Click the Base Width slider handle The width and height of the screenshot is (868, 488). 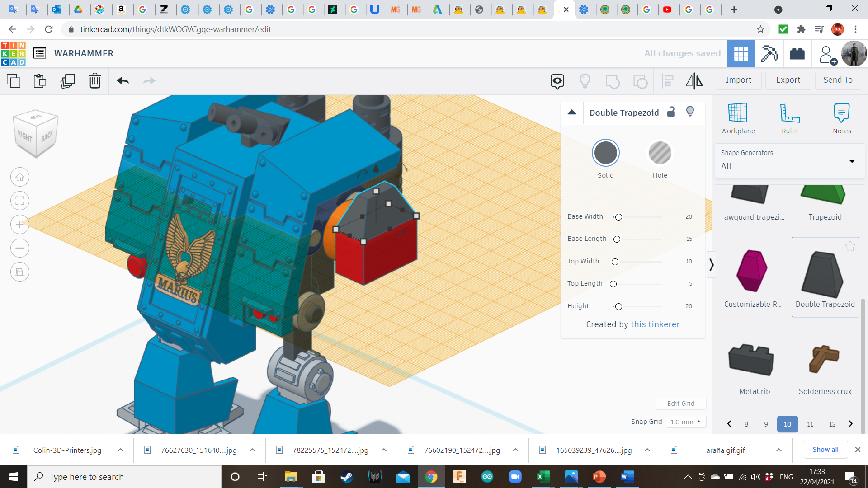tap(618, 217)
